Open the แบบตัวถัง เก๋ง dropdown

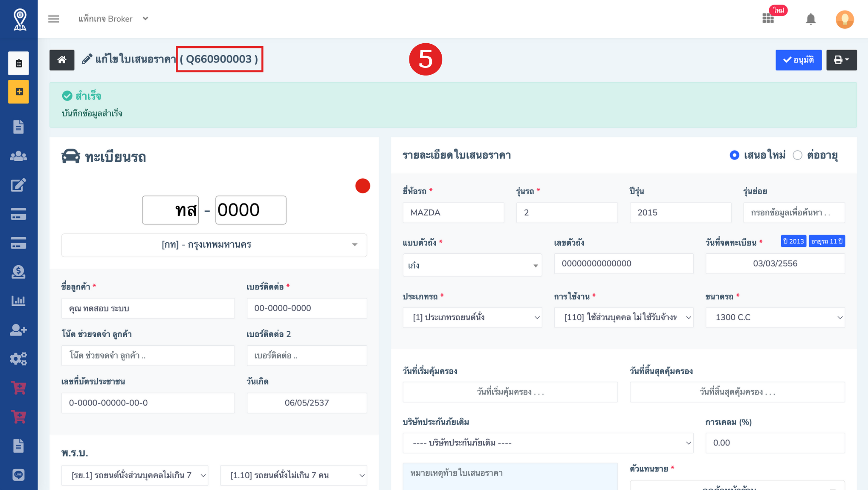(472, 265)
